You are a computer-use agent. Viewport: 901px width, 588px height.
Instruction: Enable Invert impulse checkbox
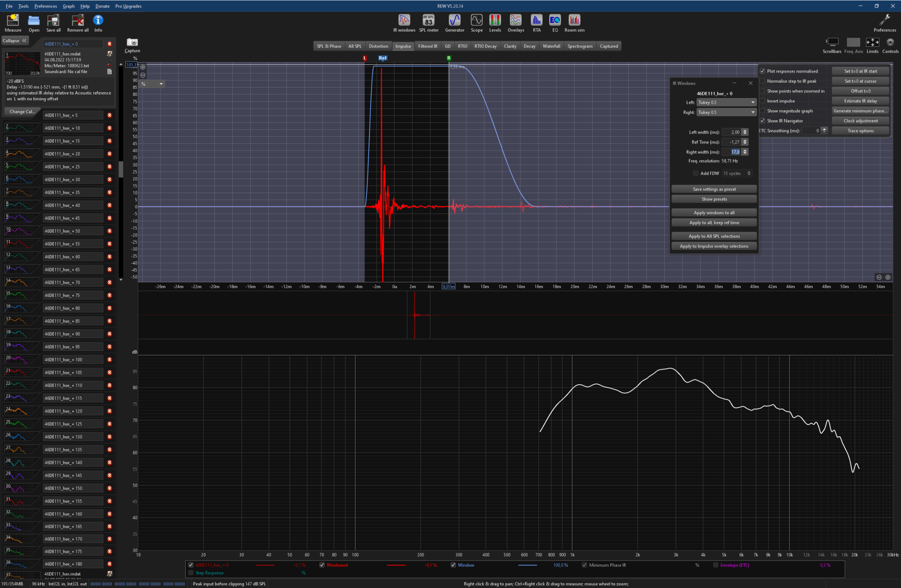[x=762, y=101]
